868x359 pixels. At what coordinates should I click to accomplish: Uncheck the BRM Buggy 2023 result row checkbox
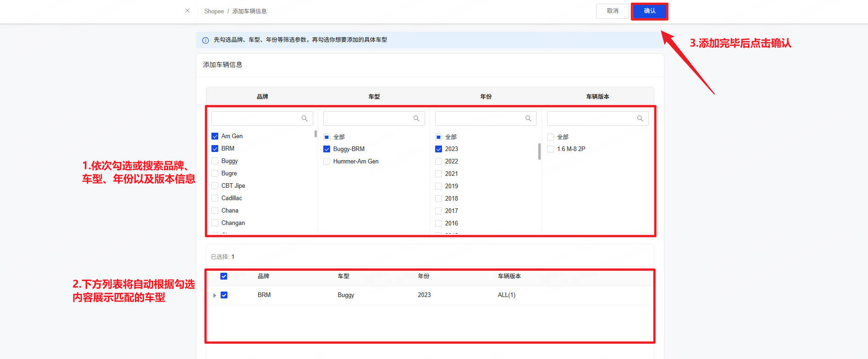click(224, 295)
